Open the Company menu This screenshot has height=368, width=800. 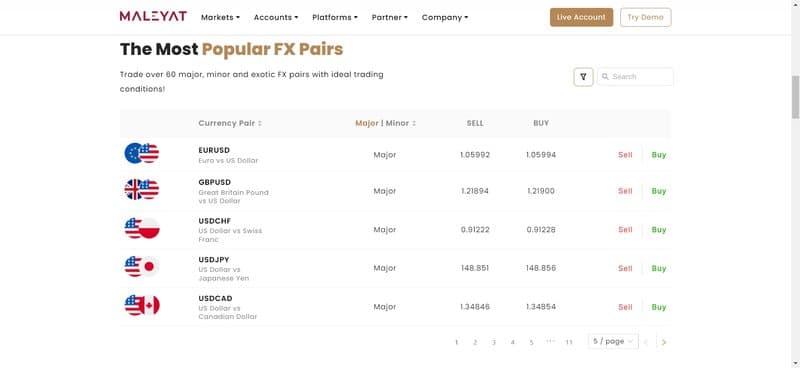point(445,17)
